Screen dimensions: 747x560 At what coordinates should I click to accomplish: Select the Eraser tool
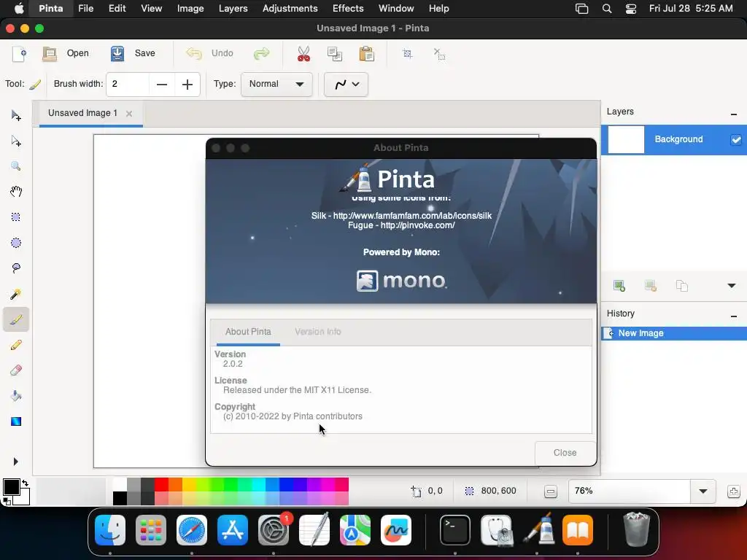coord(16,370)
